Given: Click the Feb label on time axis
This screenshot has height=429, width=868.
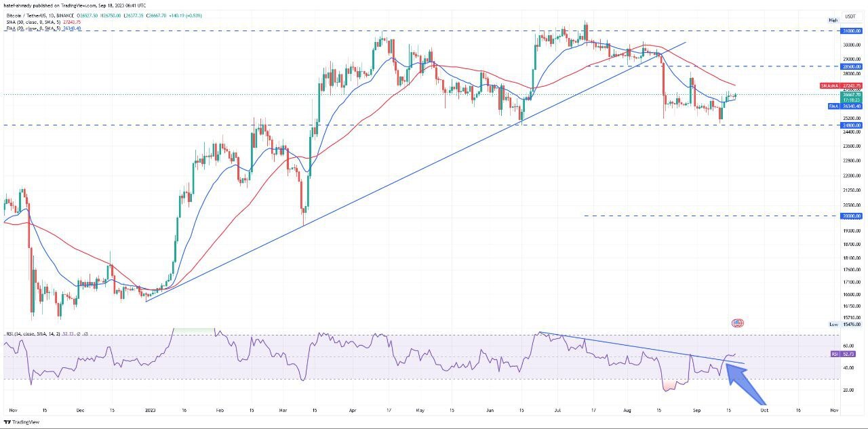Looking at the screenshot, I should pyautogui.click(x=218, y=411).
